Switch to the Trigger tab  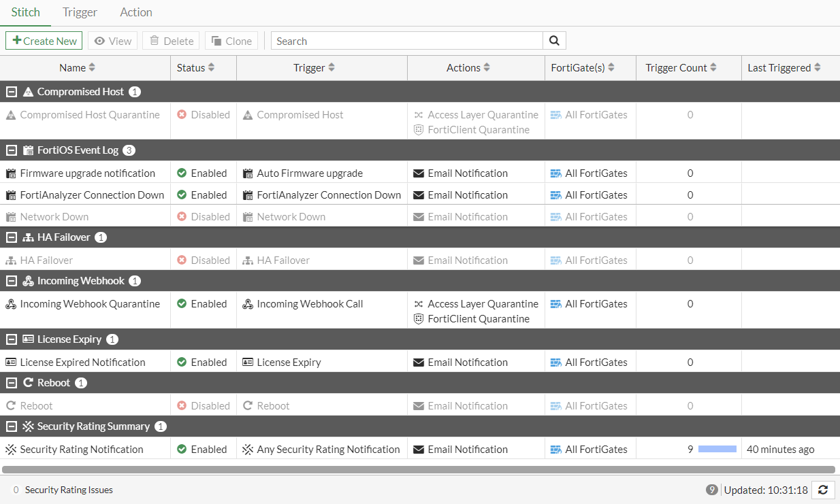click(x=80, y=12)
